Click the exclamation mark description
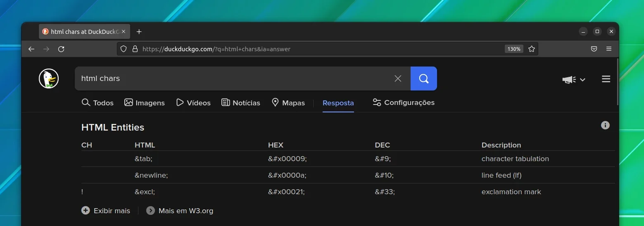The width and height of the screenshot is (644, 226). click(511, 192)
